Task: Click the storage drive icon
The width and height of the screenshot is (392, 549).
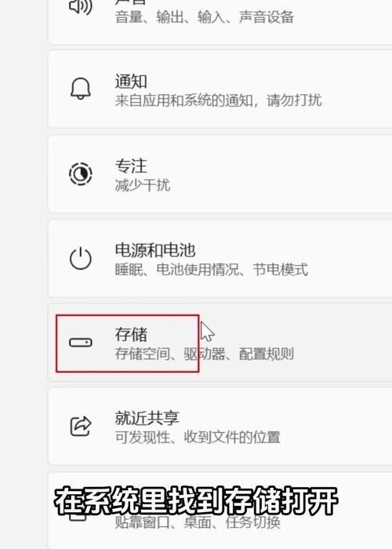Action: pos(81,343)
